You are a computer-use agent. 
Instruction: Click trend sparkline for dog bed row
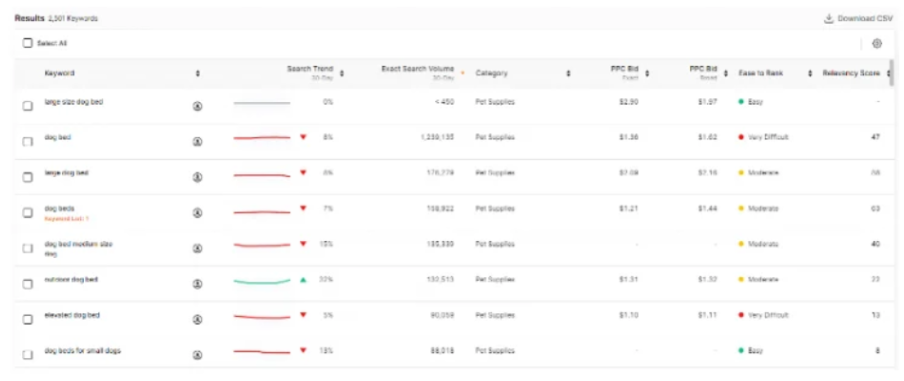(x=262, y=138)
